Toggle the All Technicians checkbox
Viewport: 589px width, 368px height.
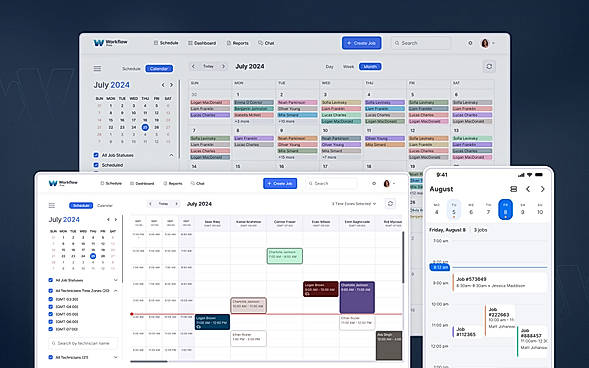tap(51, 357)
